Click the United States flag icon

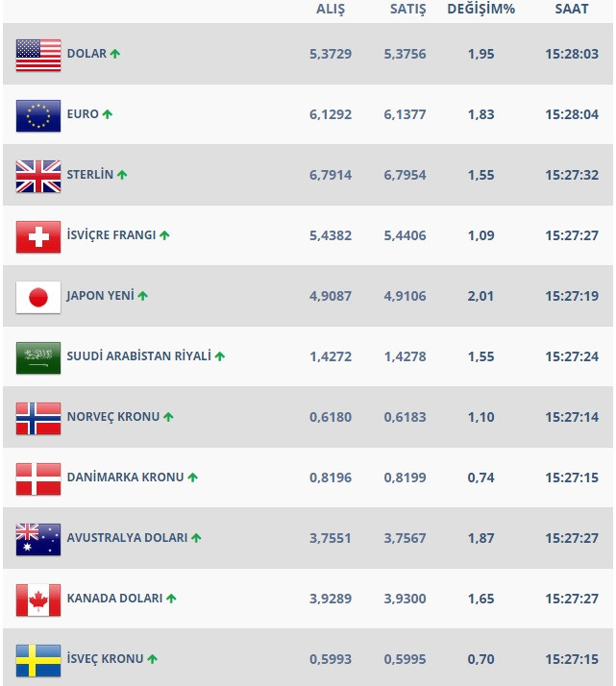point(38,55)
